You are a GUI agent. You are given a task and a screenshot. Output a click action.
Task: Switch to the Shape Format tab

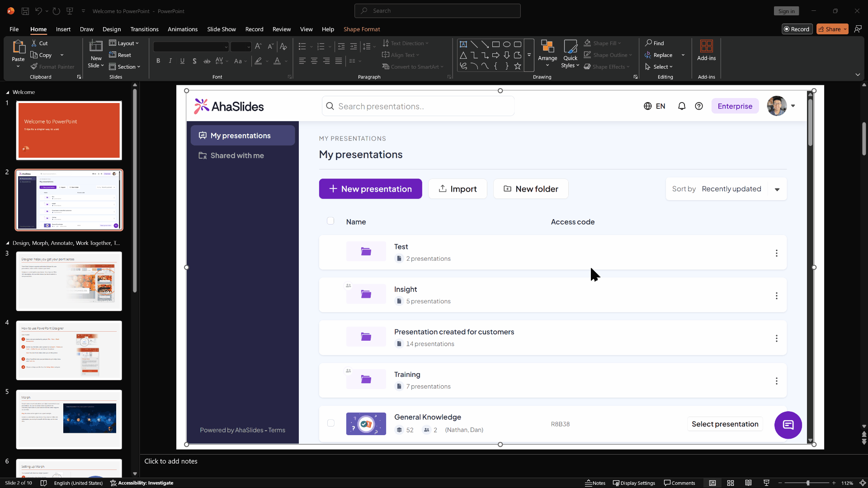point(361,29)
